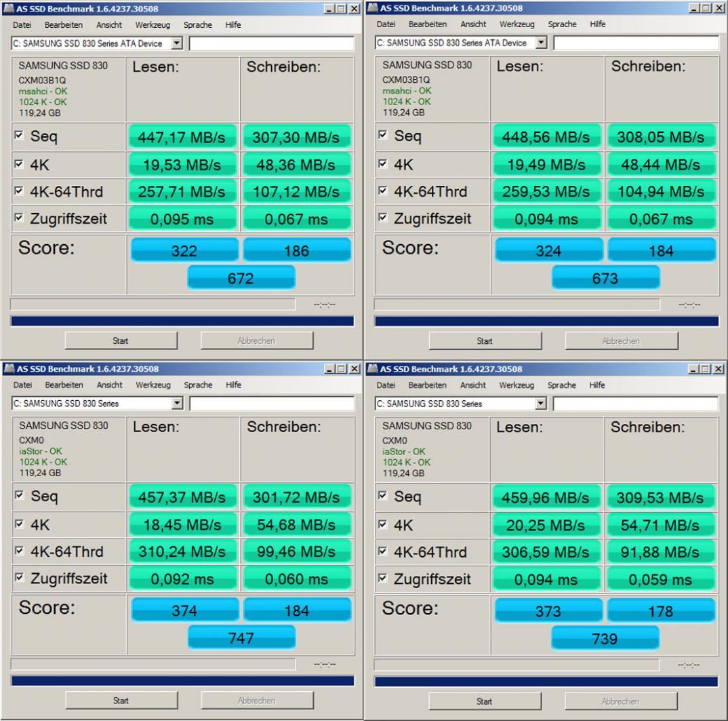Click the empty text field beside the drive selector in the 673 window

tap(636, 43)
